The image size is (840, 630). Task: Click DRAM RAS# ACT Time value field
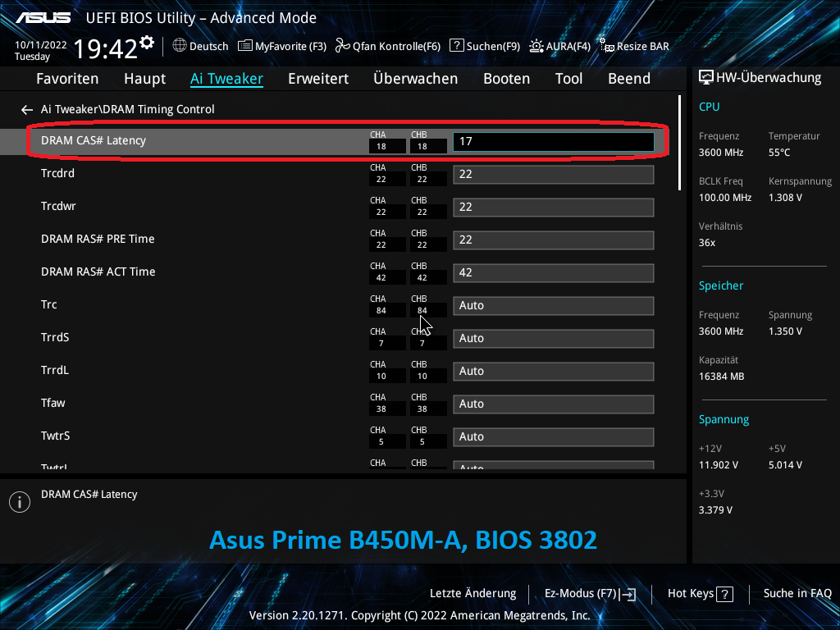[554, 272]
